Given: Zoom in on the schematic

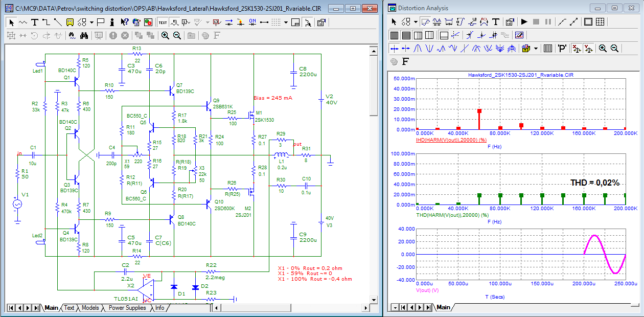Looking at the screenshot, I should point(165,36).
